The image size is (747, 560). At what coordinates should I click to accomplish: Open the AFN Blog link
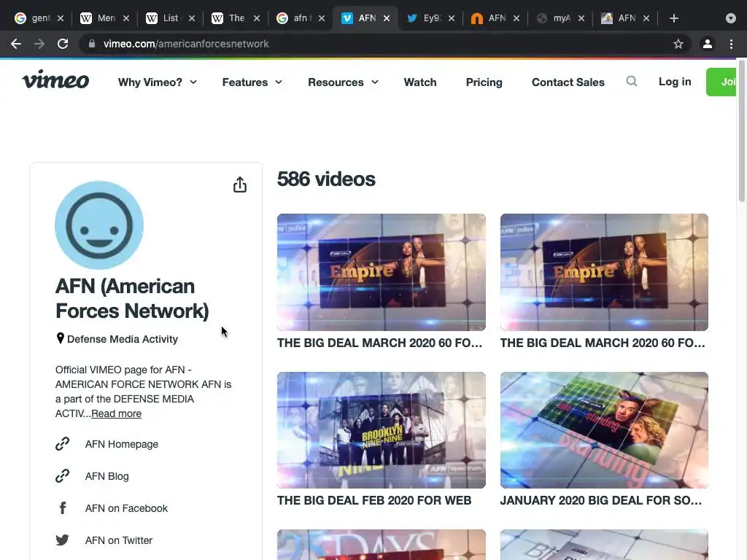(107, 476)
